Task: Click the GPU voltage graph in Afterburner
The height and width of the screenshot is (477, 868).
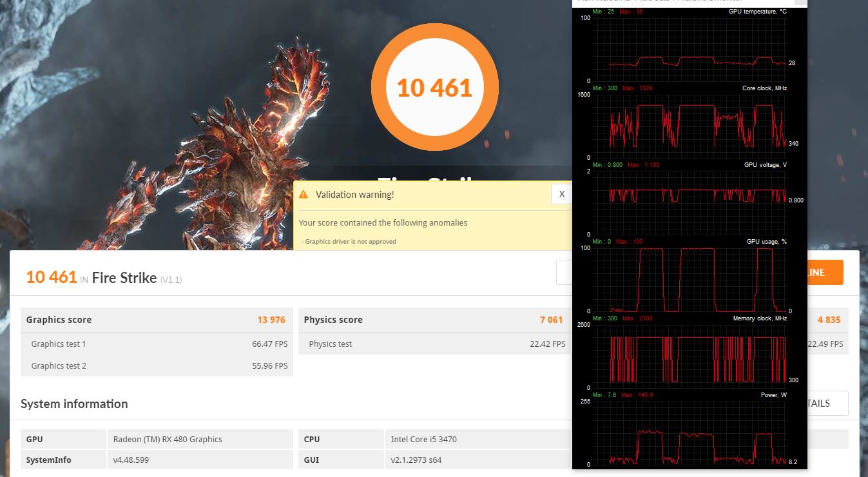Action: pyautogui.click(x=689, y=202)
